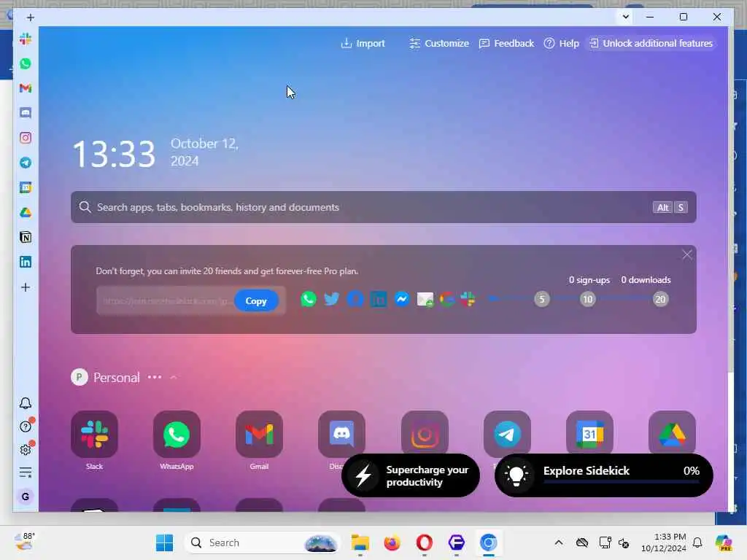
Task: Open Telegram in the left sidebar
Action: pyautogui.click(x=26, y=163)
